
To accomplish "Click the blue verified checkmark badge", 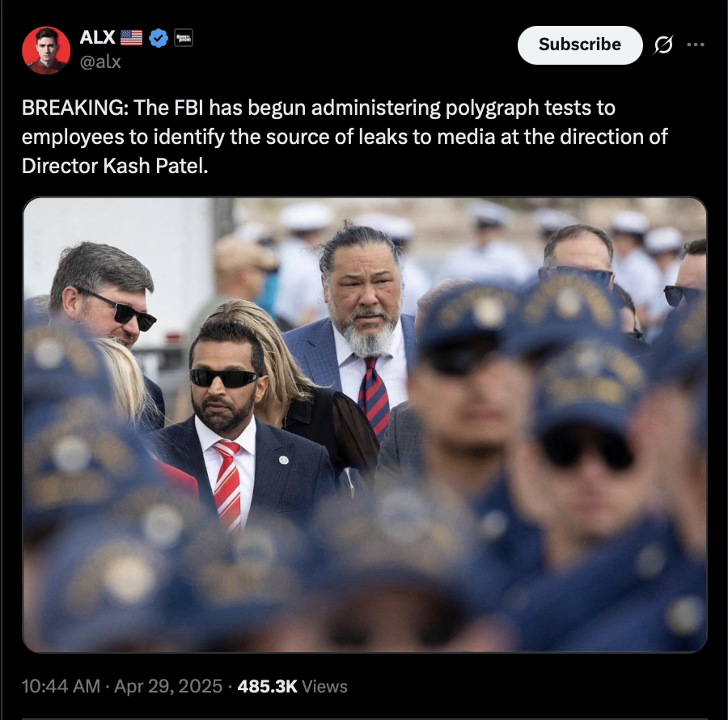I will (x=159, y=37).
